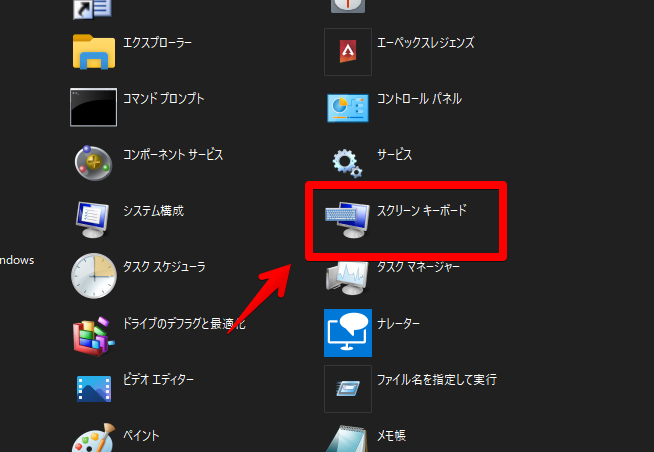Click the サービス text label

pos(395,155)
